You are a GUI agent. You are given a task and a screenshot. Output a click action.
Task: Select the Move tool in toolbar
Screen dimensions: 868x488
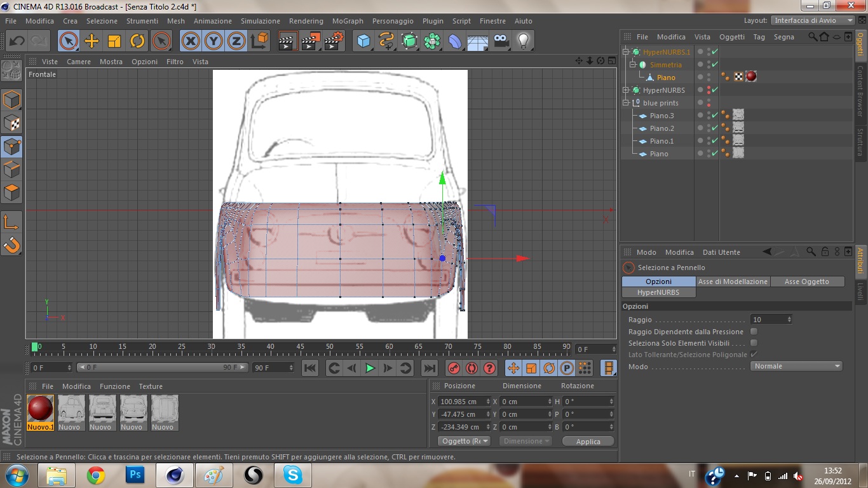click(x=92, y=41)
